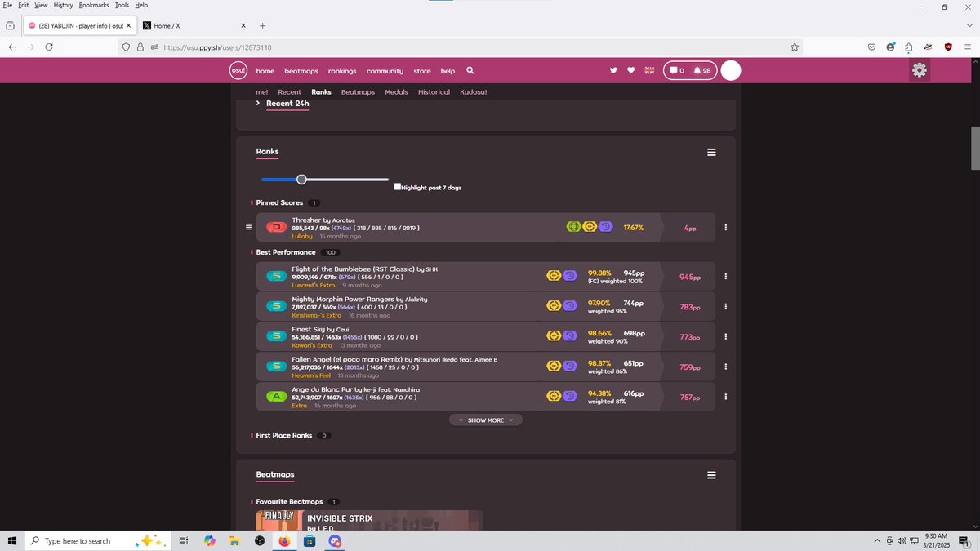
Task: Bookmark page with the star icon
Action: coord(795,47)
